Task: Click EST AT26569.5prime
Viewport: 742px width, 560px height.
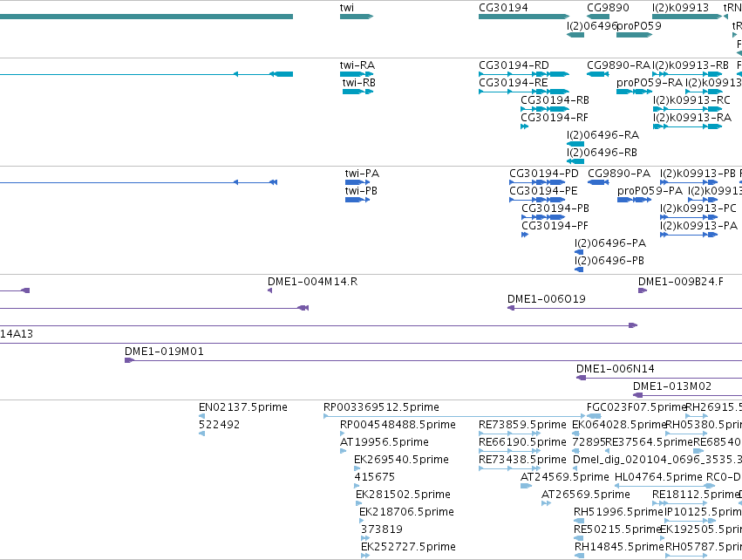Action: click(x=546, y=503)
